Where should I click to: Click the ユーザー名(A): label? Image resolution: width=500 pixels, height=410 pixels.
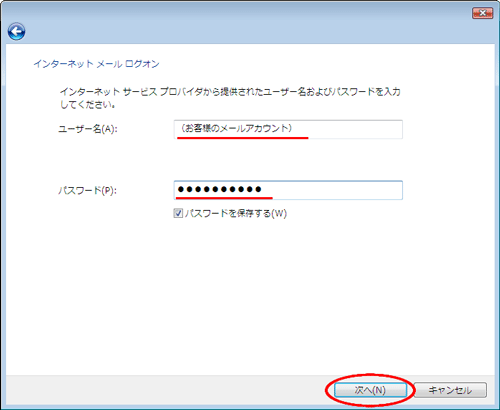coord(88,129)
